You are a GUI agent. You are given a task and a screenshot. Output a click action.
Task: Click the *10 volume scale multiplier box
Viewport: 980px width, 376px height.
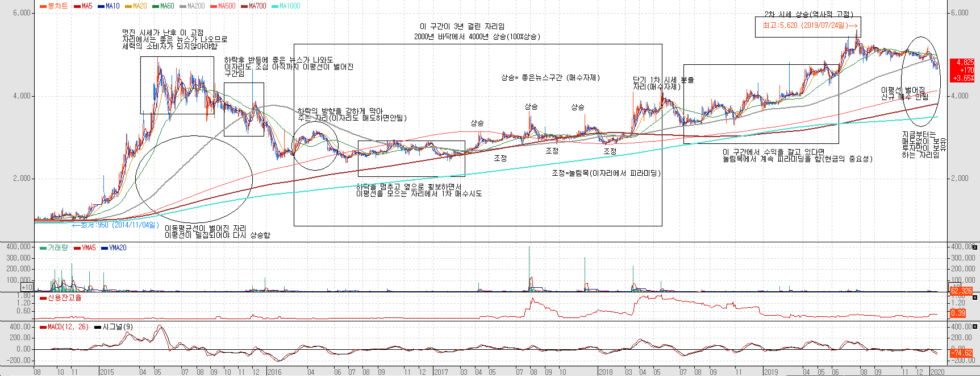pyautogui.click(x=27, y=287)
